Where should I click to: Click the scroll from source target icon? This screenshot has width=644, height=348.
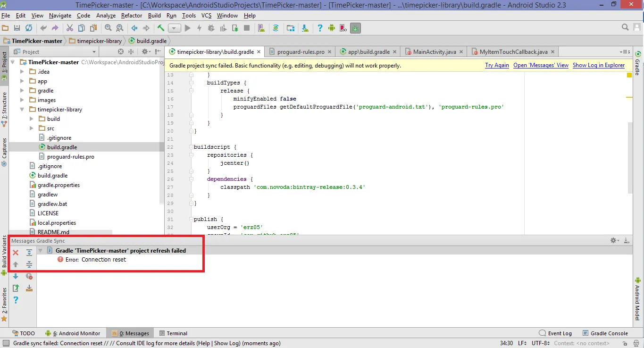point(121,52)
